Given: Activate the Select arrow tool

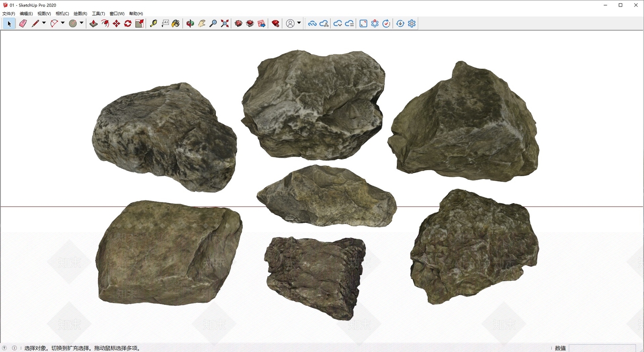Looking at the screenshot, I should pos(9,24).
